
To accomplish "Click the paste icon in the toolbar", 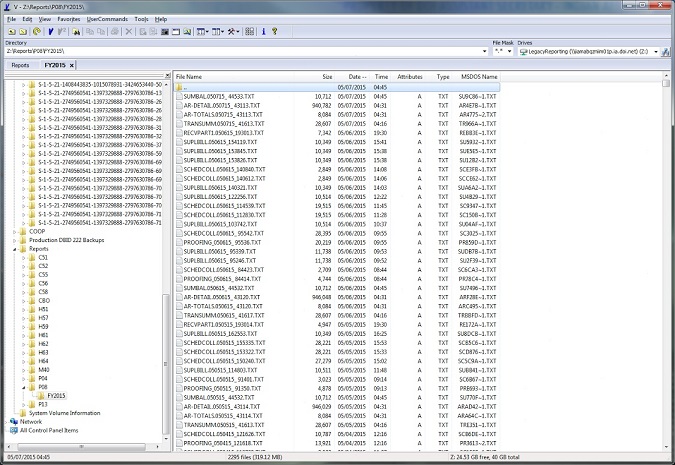I will 101,31.
